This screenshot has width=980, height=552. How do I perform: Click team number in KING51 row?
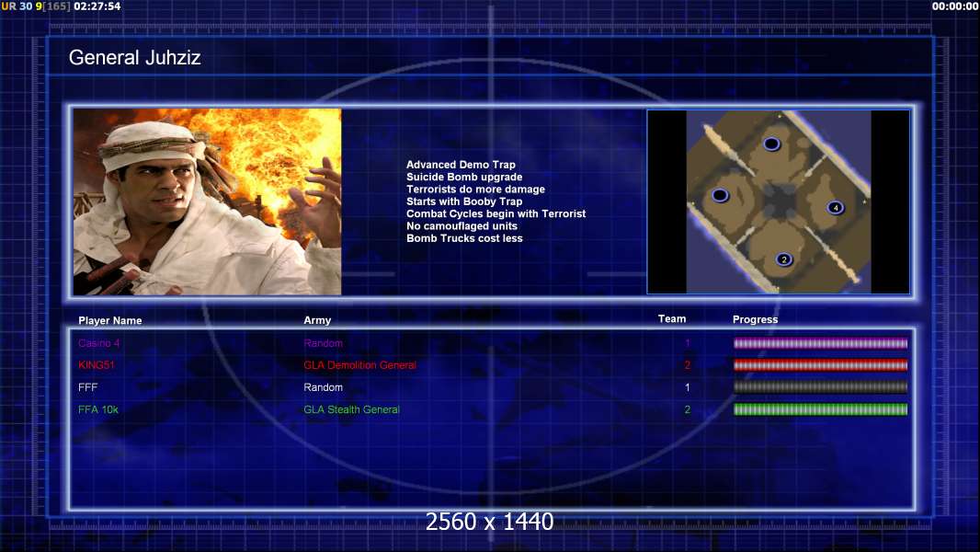688,365
